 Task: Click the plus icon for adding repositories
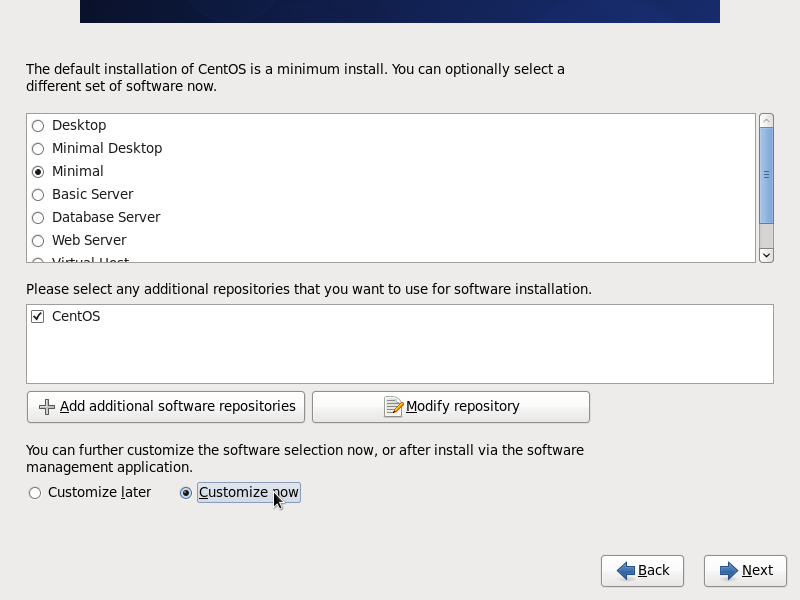(x=46, y=407)
